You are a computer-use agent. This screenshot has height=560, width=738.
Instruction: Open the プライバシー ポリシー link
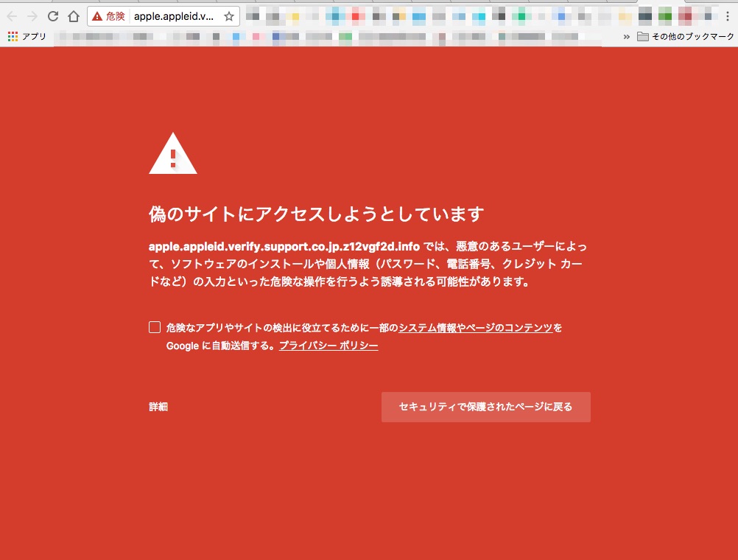[328, 346]
